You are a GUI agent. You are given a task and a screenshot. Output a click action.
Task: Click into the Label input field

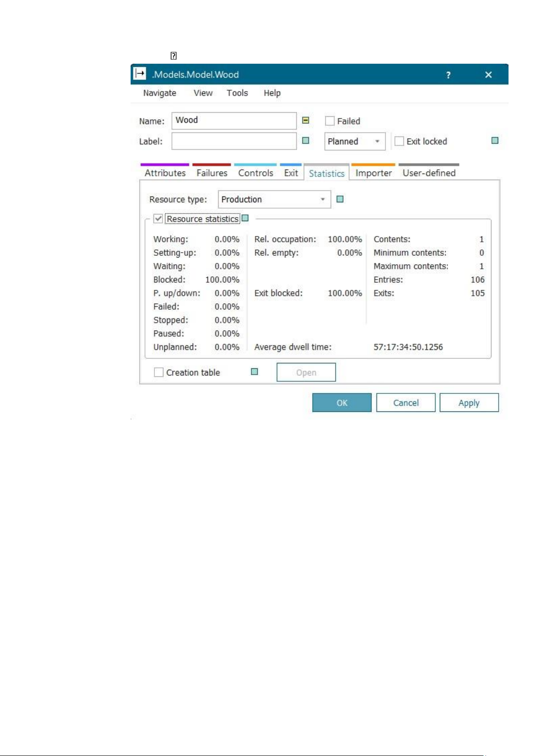[234, 141]
